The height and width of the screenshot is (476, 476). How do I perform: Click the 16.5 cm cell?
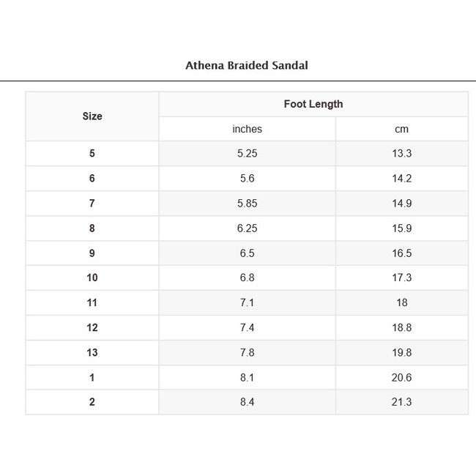point(401,253)
